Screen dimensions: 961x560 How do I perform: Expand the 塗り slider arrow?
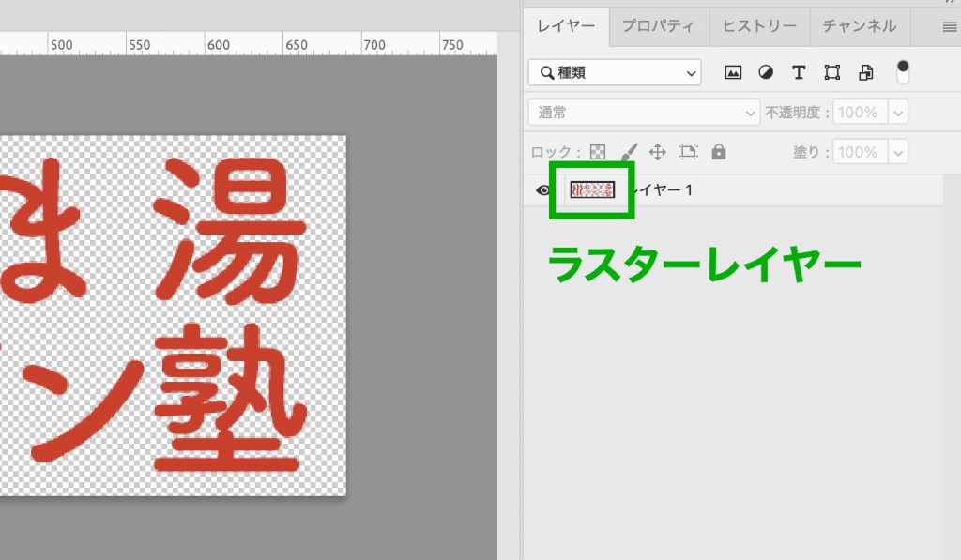point(898,153)
